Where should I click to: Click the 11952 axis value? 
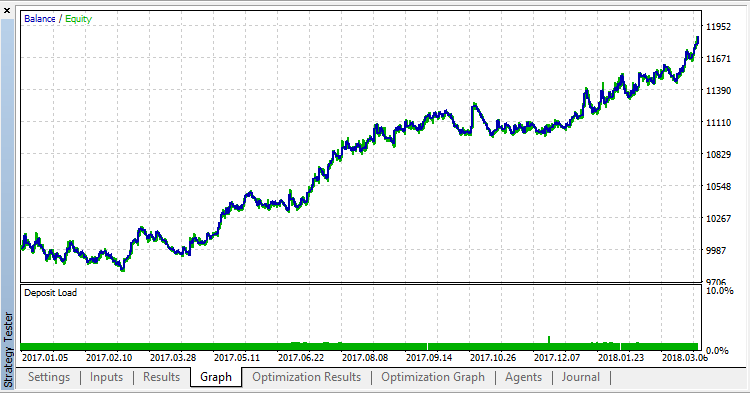[x=718, y=27]
